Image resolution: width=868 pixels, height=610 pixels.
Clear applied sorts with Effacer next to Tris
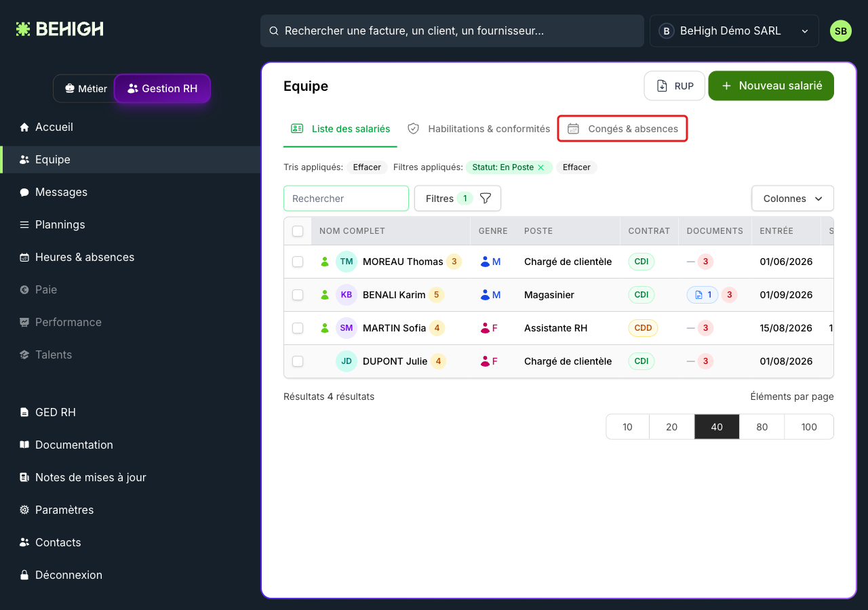367,167
